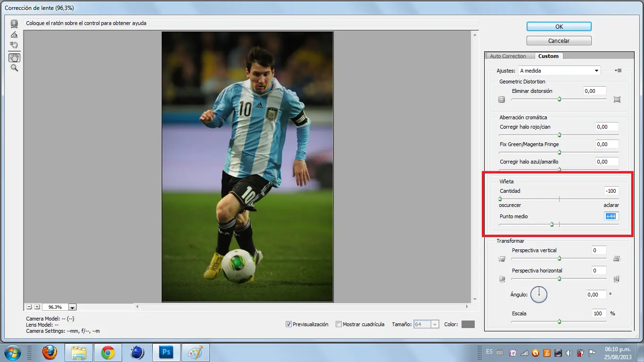Click the ES language indicator in taskbar
The image size is (644, 362).
[489, 352]
